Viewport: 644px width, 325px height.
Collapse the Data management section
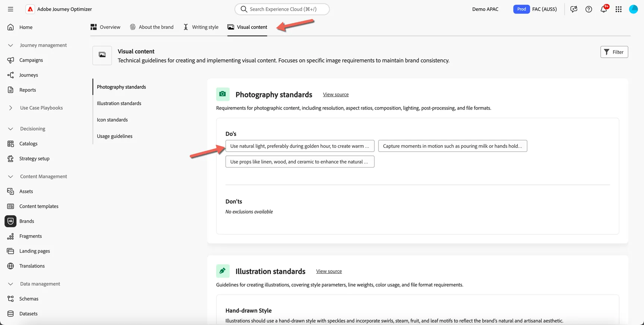[10, 284]
